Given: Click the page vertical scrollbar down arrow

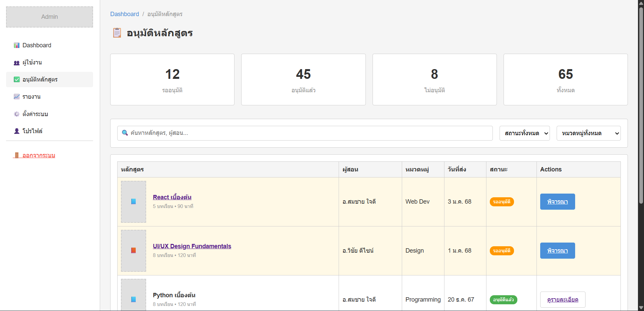Looking at the screenshot, I should point(641,308).
